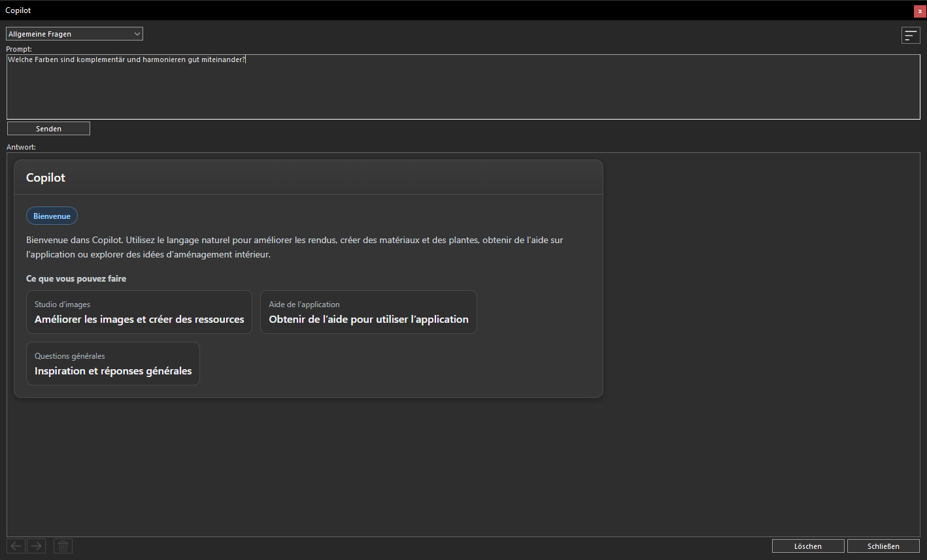
Task: Choose the Questions générales card
Action: [113, 364]
